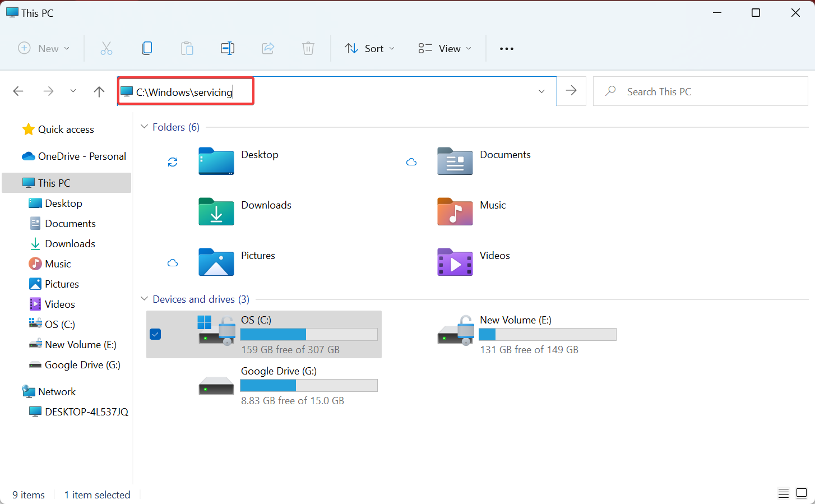Click the sync status icon beside Desktop
The width and height of the screenshot is (815, 504).
click(173, 162)
